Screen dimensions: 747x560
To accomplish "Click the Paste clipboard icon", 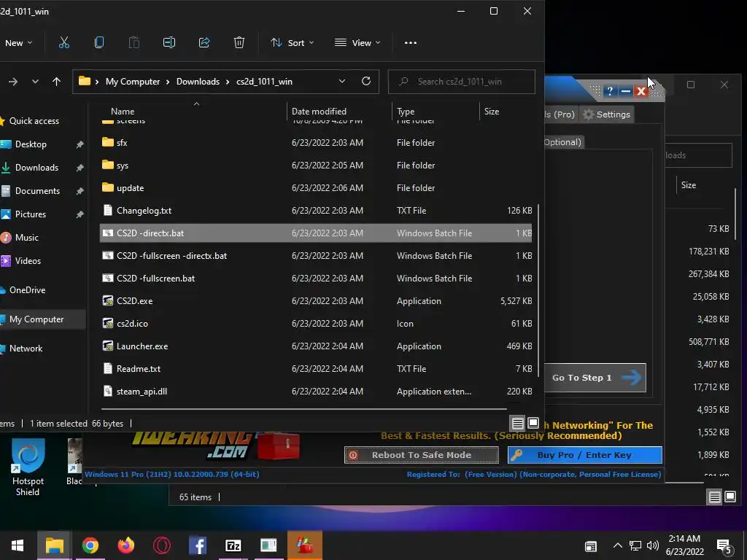I will (134, 43).
